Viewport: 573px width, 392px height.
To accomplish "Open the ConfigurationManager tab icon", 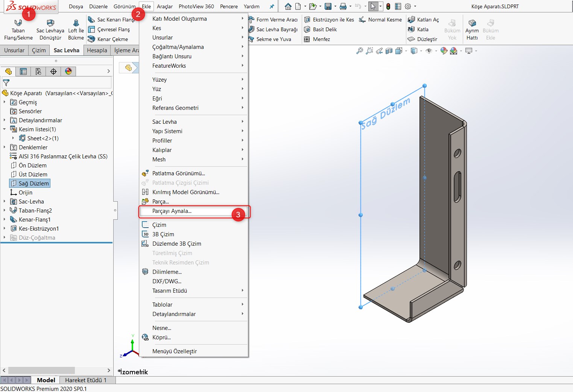I will pos(38,71).
